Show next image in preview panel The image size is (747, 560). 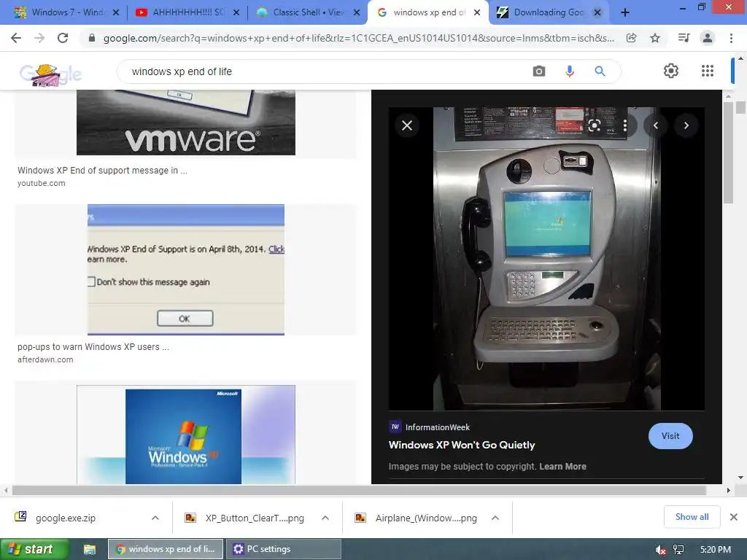[686, 125]
